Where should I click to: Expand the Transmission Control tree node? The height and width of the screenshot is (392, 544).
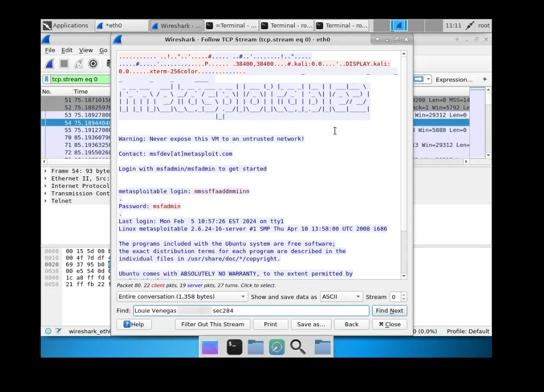[x=45, y=193]
